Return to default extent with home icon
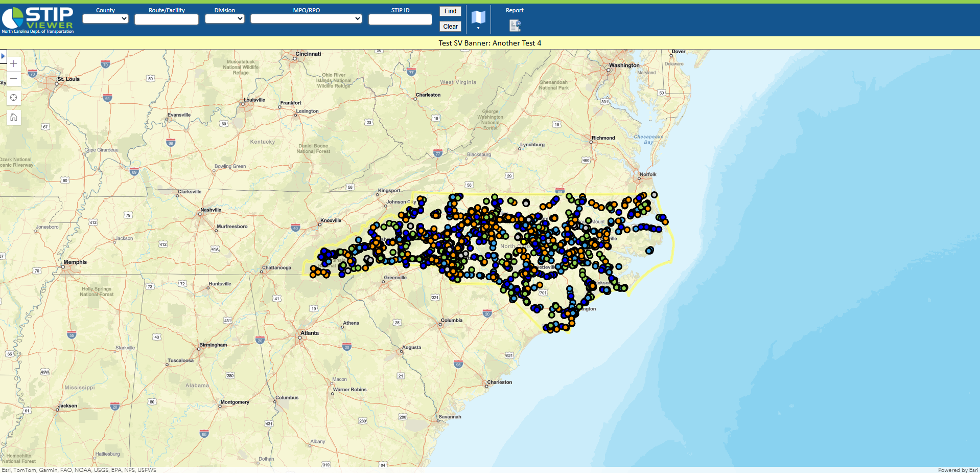 click(x=14, y=117)
